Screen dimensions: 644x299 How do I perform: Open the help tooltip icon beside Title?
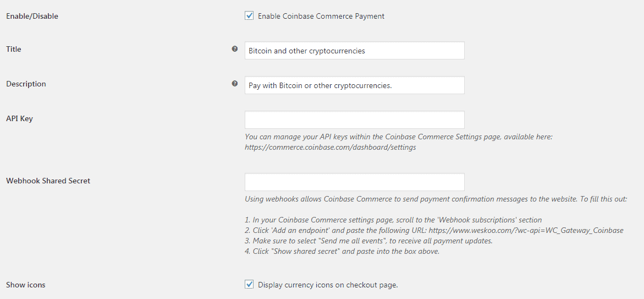(234, 49)
